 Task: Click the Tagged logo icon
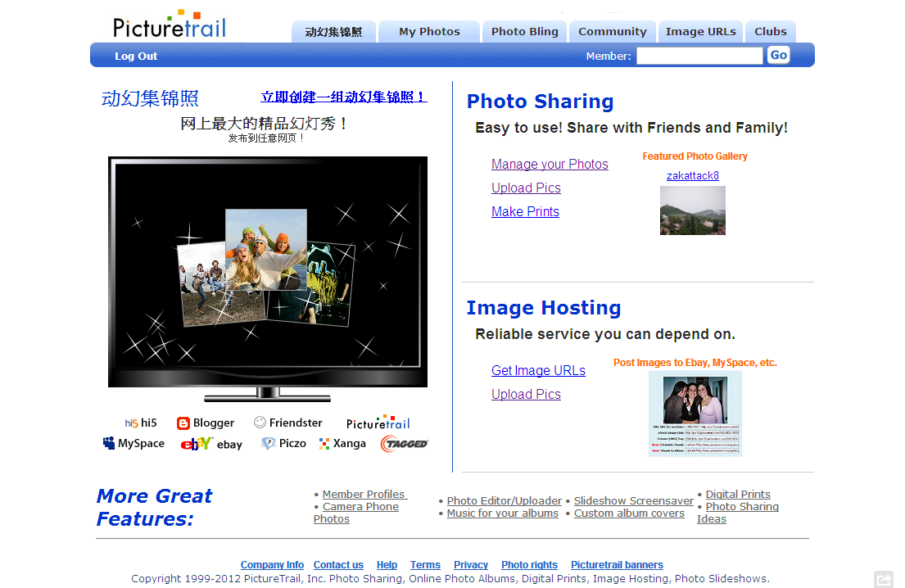405,444
